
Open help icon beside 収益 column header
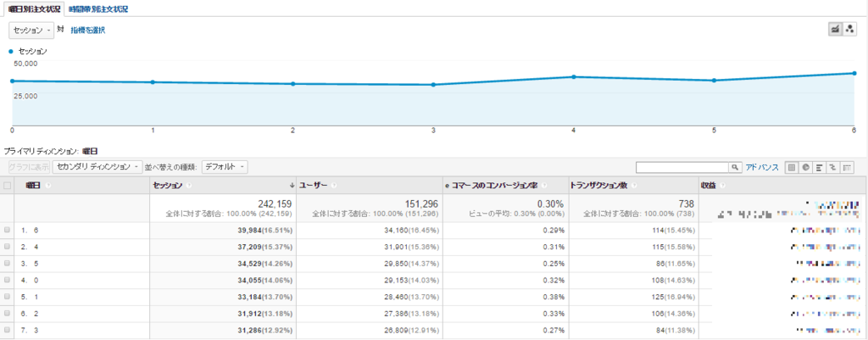[721, 186]
